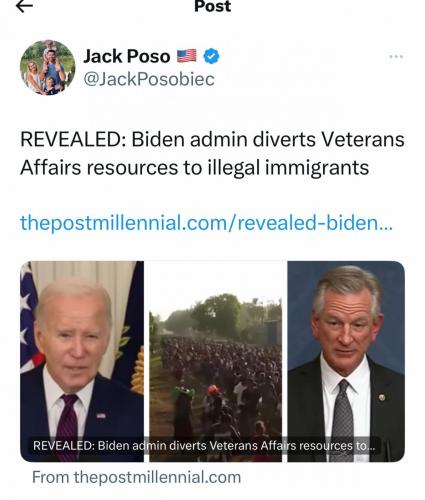Image resolution: width=425 pixels, height=500 pixels.
Task: Tap the lapel pin on right man's jacket
Action: (x=382, y=397)
